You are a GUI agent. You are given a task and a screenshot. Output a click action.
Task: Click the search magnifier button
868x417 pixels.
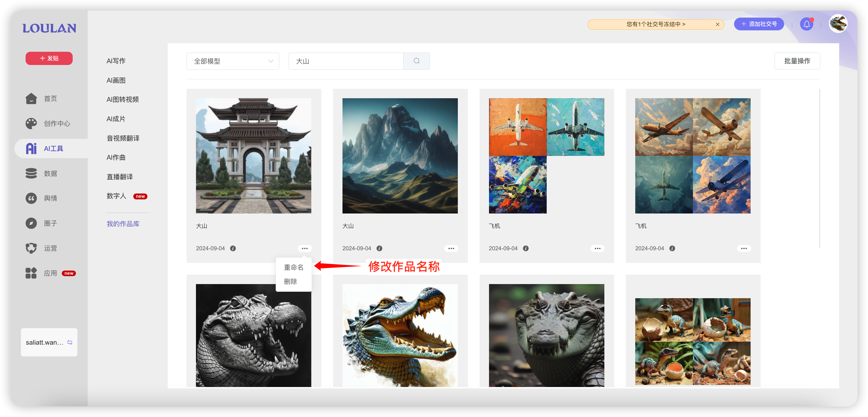tap(417, 61)
